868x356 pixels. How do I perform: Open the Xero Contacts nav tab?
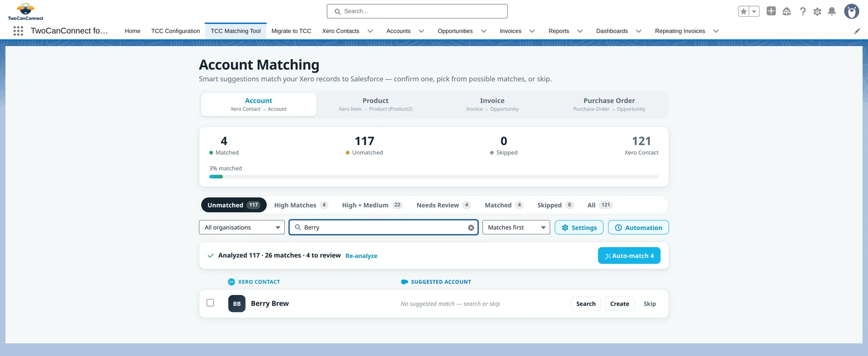coord(341,31)
